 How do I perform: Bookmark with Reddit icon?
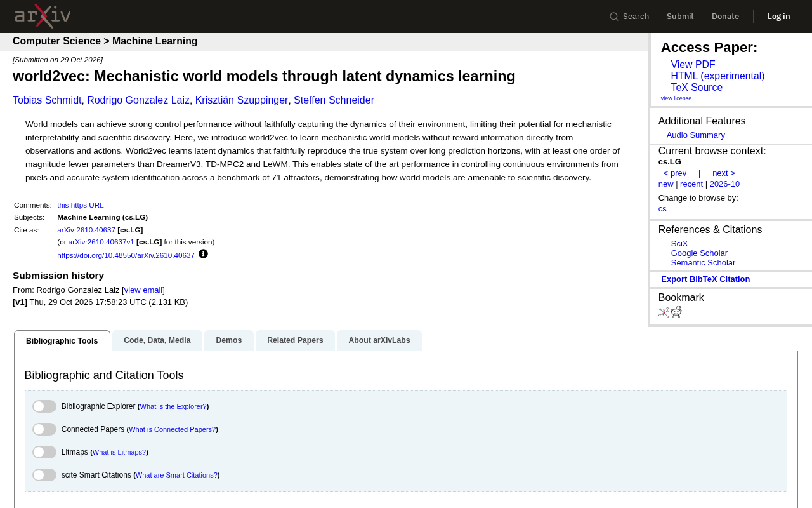pos(676,312)
